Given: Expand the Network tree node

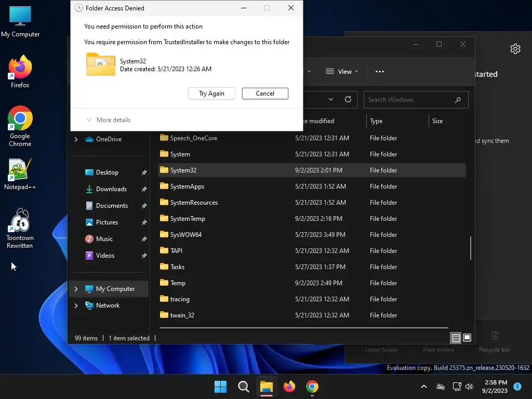Looking at the screenshot, I should point(76,305).
